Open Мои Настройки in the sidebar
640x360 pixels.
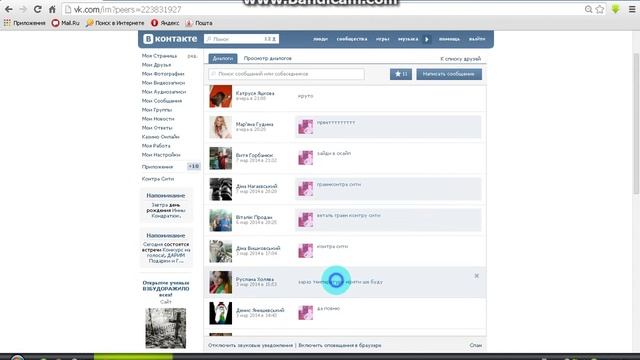pos(161,155)
